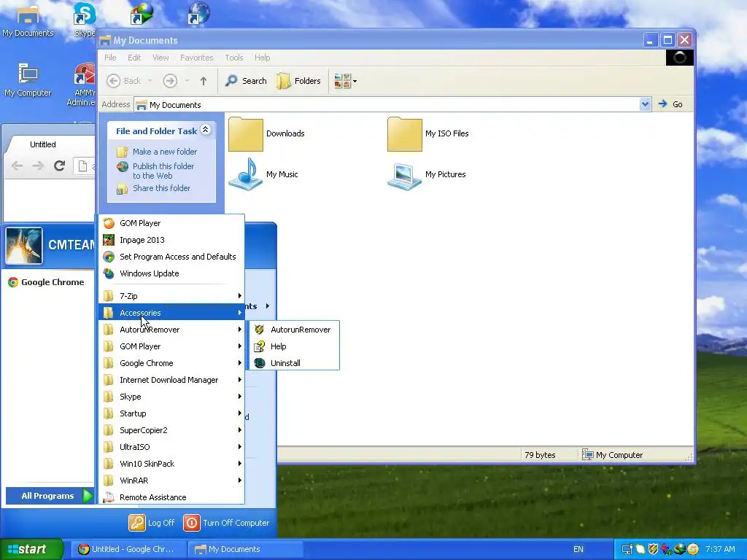Open Set Program Access and Defaults
Image resolution: width=747 pixels, height=560 pixels.
pyautogui.click(x=171, y=257)
